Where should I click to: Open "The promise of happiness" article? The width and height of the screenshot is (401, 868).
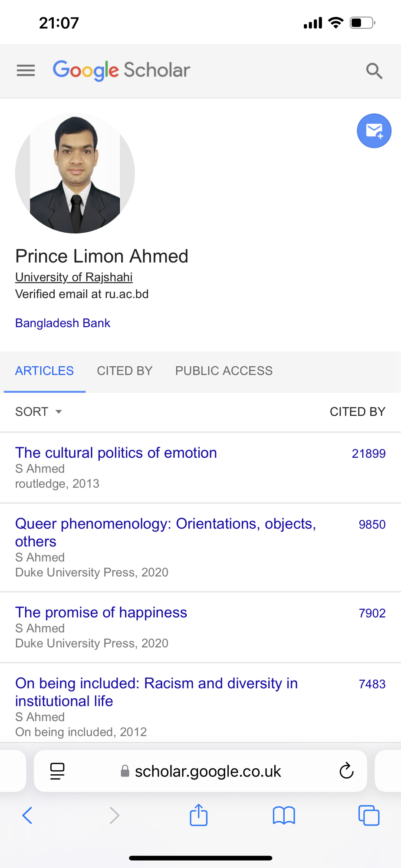101,612
